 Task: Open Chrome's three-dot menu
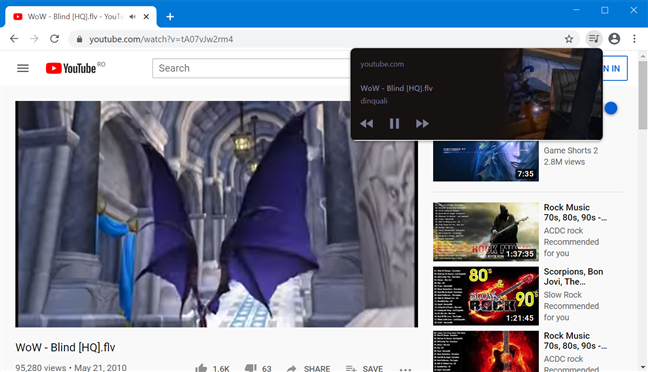pos(634,38)
